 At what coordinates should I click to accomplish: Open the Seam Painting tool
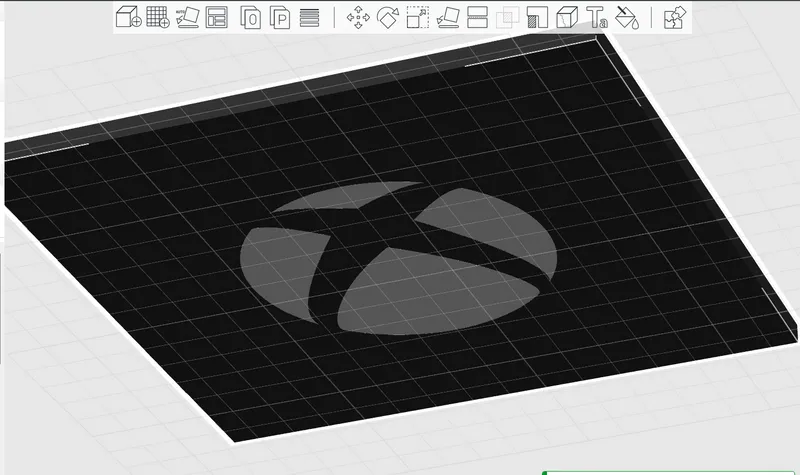566,17
